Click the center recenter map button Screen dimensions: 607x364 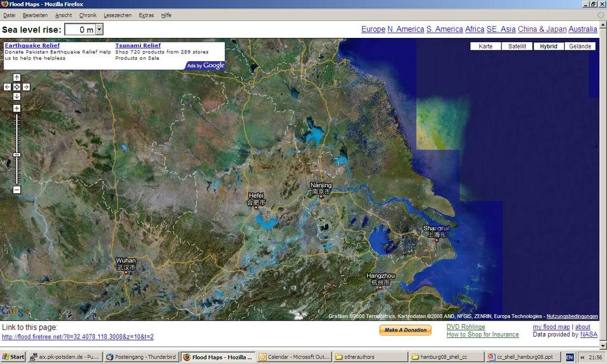(x=17, y=87)
